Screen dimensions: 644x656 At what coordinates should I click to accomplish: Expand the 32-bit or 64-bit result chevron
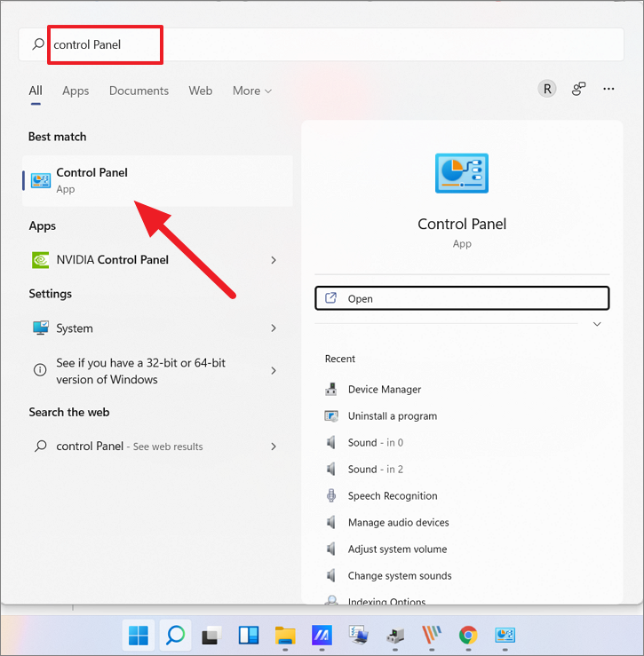click(274, 371)
